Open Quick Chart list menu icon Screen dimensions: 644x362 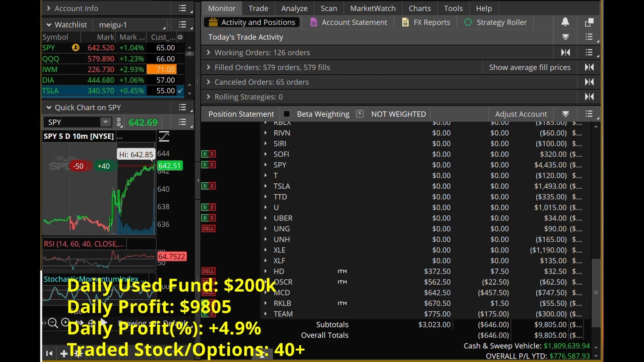[x=182, y=108]
